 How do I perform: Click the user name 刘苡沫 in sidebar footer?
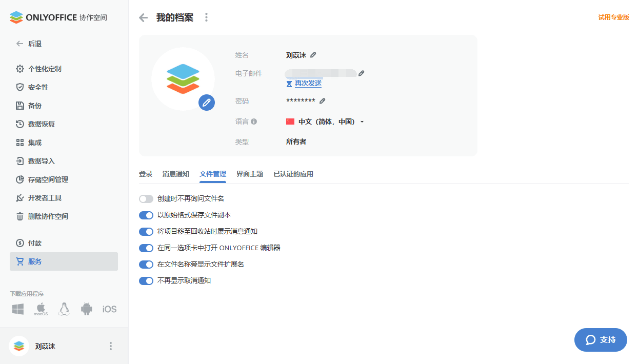45,346
